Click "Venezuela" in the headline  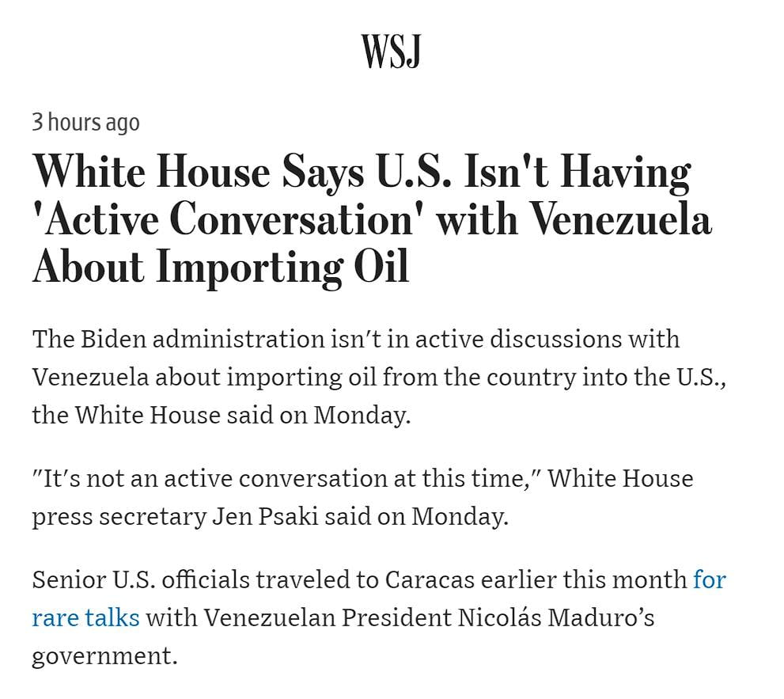(619, 219)
